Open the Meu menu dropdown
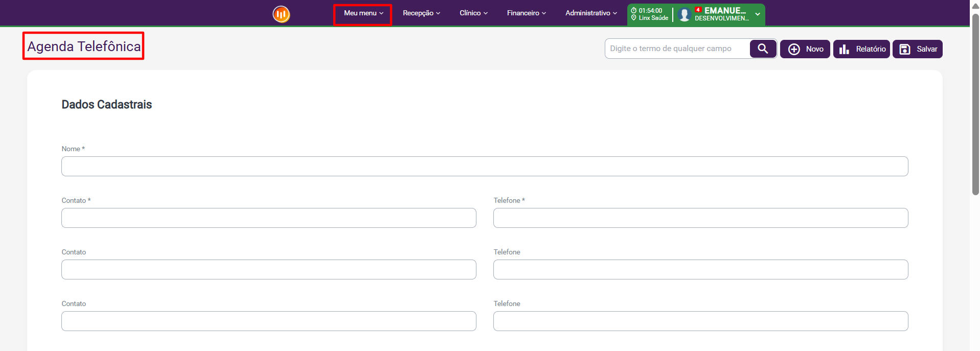Viewport: 980px width, 351px height. [363, 13]
